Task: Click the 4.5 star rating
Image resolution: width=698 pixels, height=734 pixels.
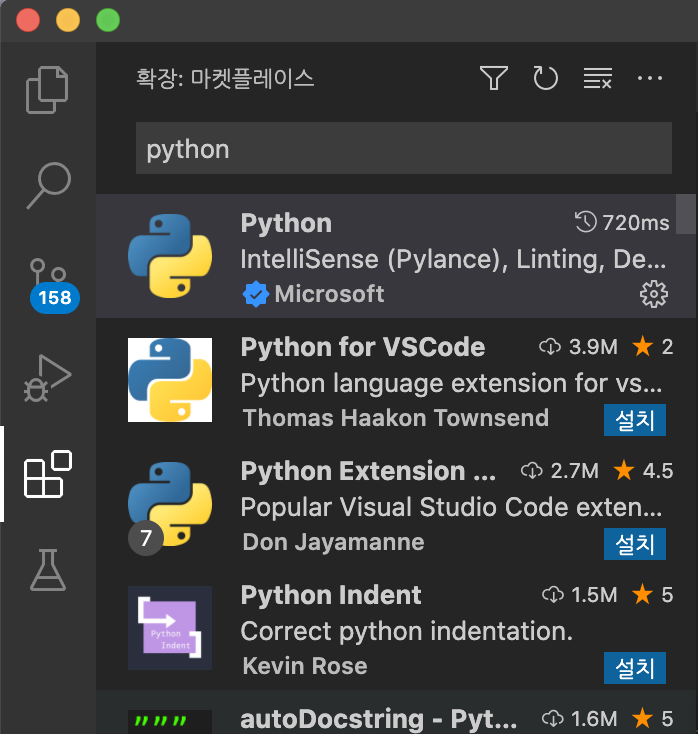Action: pyautogui.click(x=643, y=471)
